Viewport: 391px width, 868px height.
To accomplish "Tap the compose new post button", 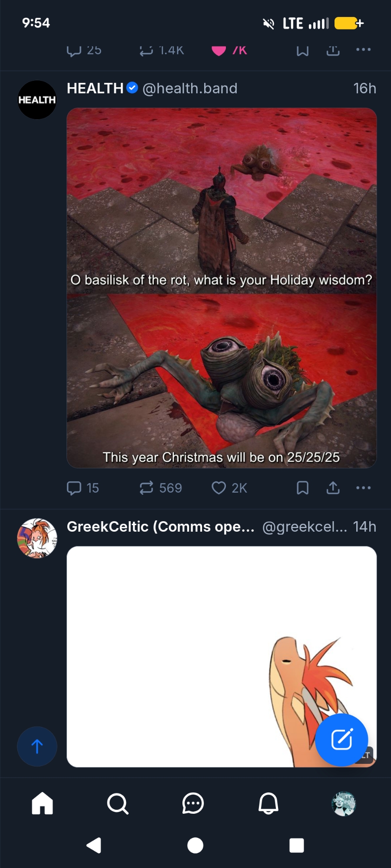I will (341, 740).
